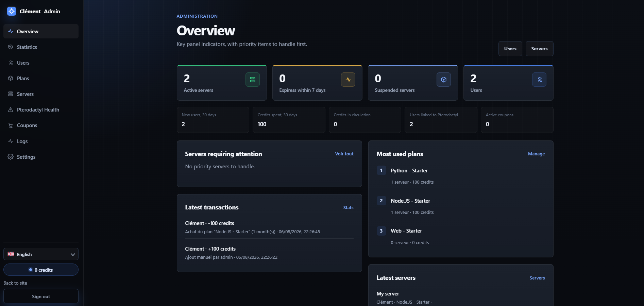Viewport: 644px width, 306px height.
Task: Open the English language dropdown
Action: pyautogui.click(x=41, y=254)
